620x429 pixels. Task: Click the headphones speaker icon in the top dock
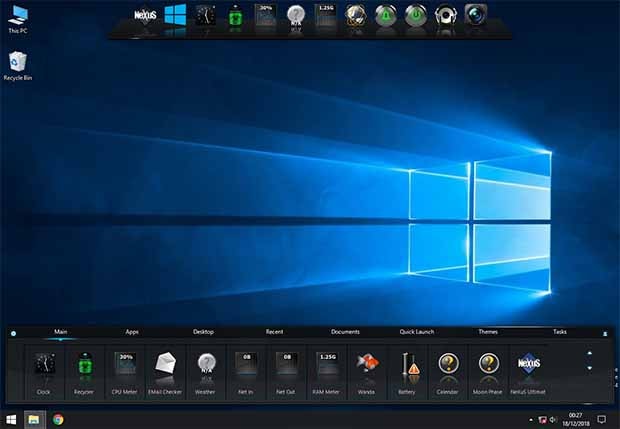point(446,16)
